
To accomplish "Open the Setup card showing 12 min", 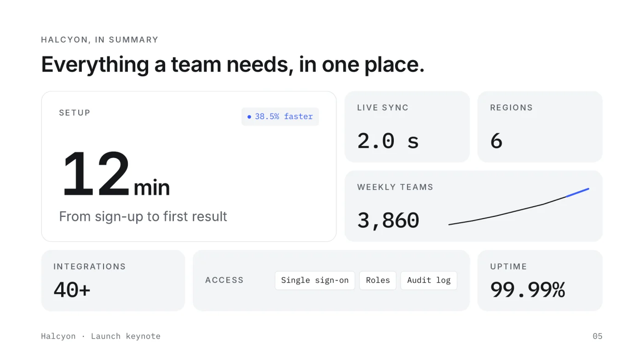I will (189, 166).
